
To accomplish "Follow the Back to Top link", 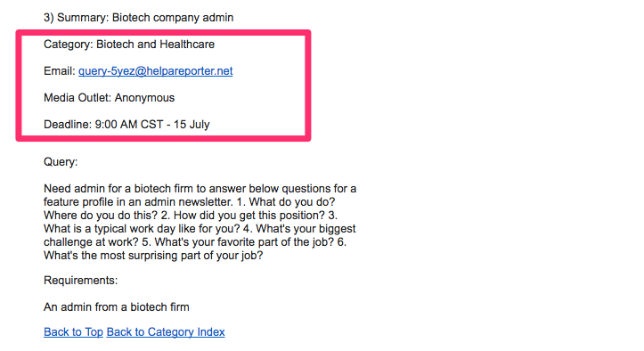I will (73, 332).
